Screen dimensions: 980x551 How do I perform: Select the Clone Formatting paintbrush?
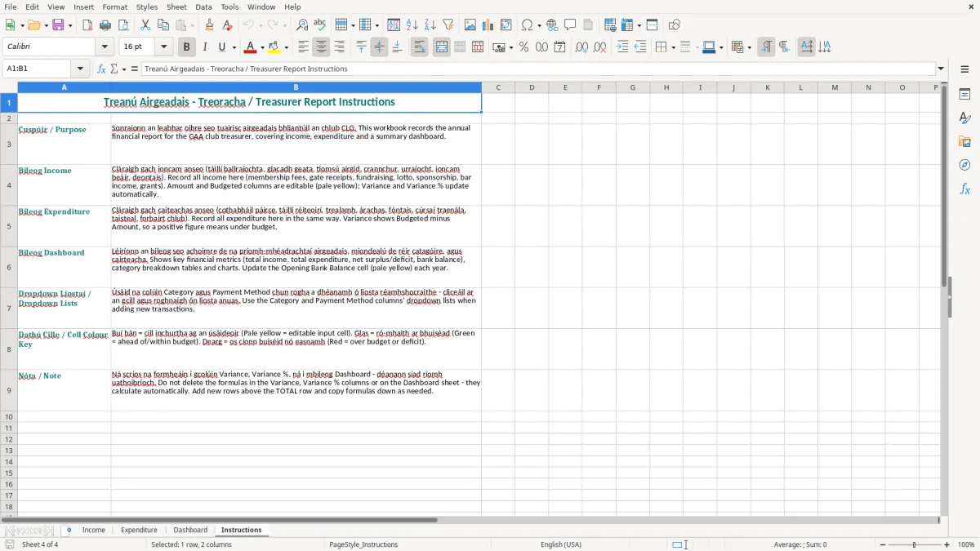[210, 25]
